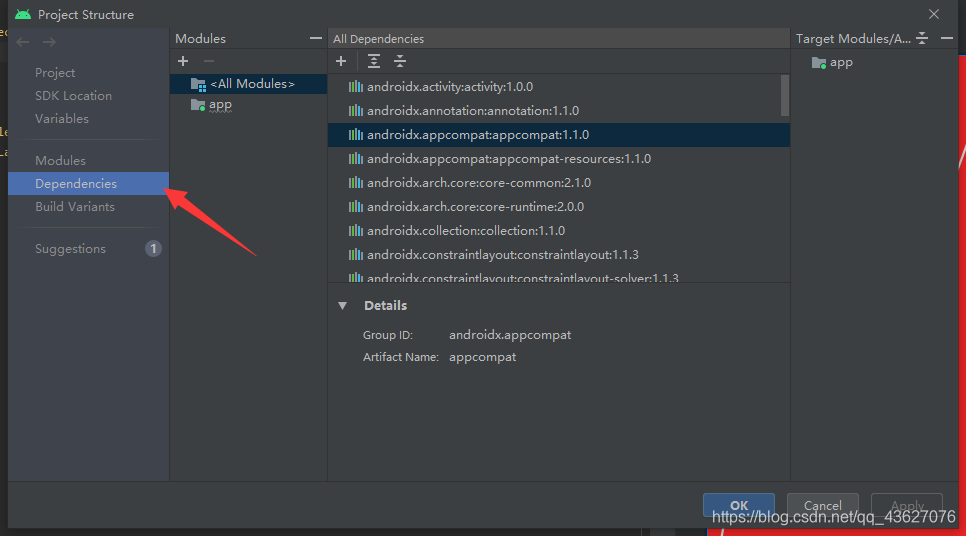Select <All Modules> in Modules list
The height and width of the screenshot is (536, 966).
(248, 84)
